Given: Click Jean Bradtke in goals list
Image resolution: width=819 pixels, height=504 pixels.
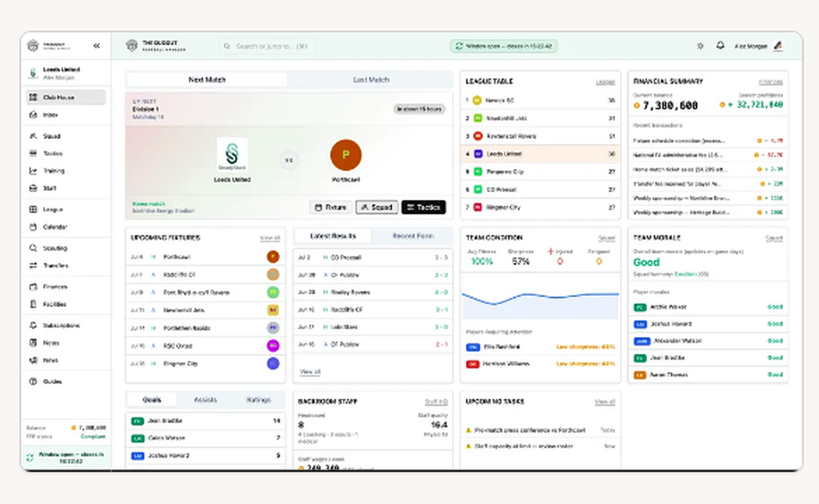Looking at the screenshot, I should (x=204, y=421).
